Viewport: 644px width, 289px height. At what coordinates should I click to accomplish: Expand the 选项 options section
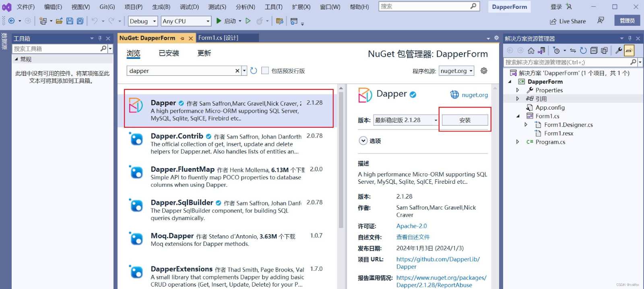click(x=363, y=141)
